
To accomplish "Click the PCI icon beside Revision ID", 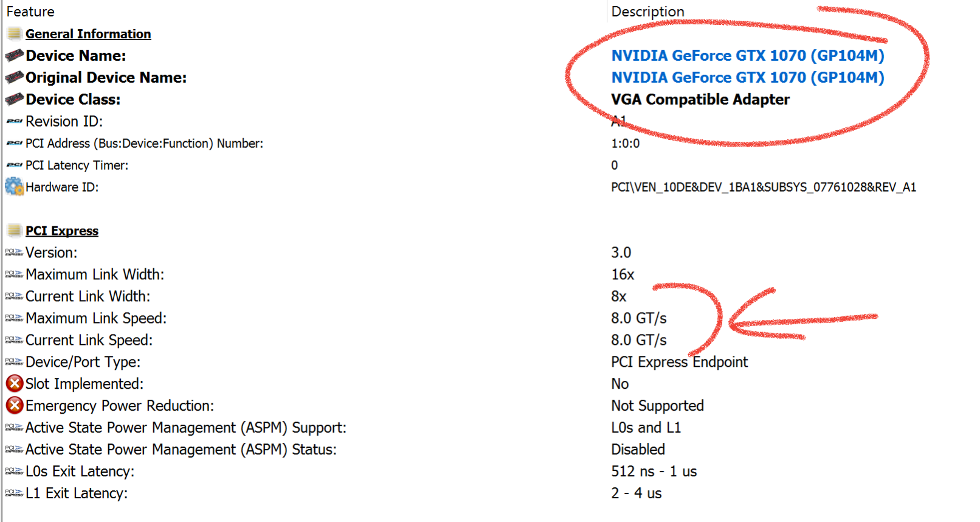I will pos(14,122).
